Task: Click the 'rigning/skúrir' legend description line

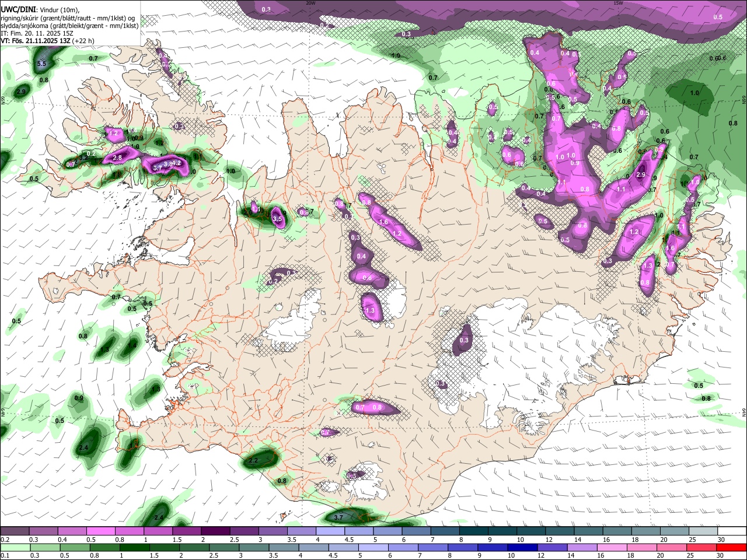Action: [x=68, y=18]
